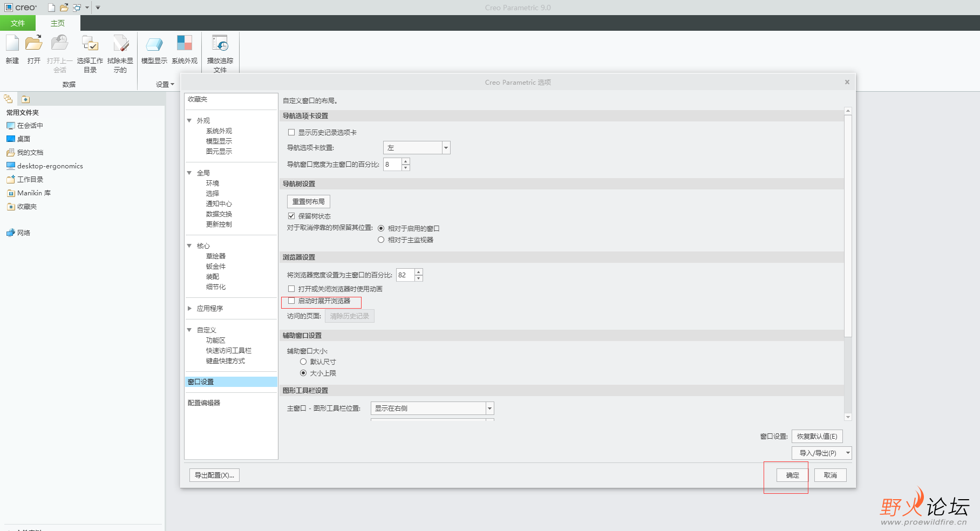This screenshot has width=980, height=531.
Task: Select 通知中心 in options tree
Action: (219, 203)
